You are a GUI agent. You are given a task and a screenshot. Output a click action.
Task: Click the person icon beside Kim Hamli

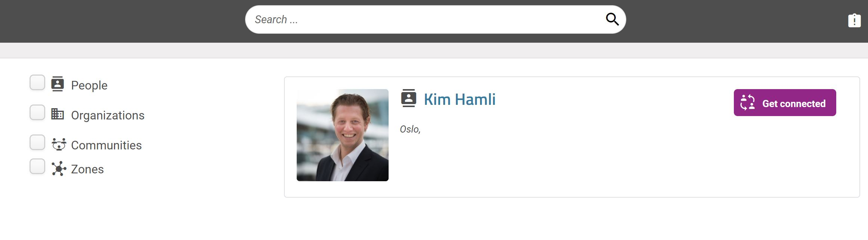point(408,98)
